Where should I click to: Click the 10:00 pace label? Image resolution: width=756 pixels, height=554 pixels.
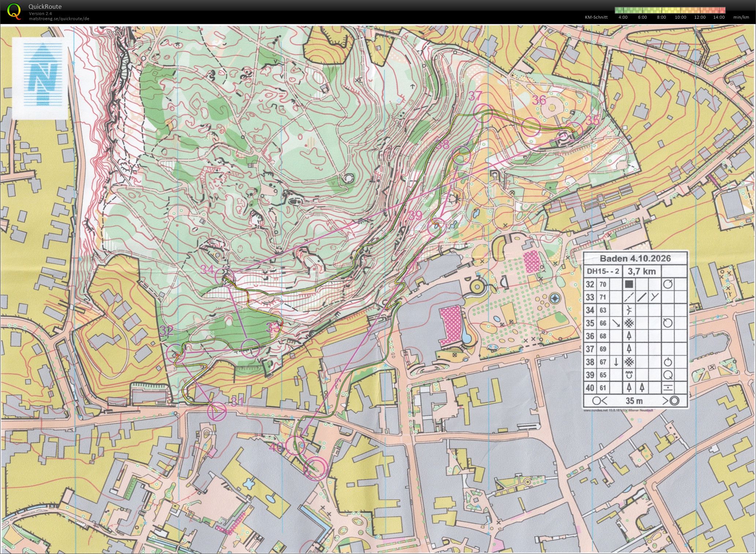coord(680,17)
